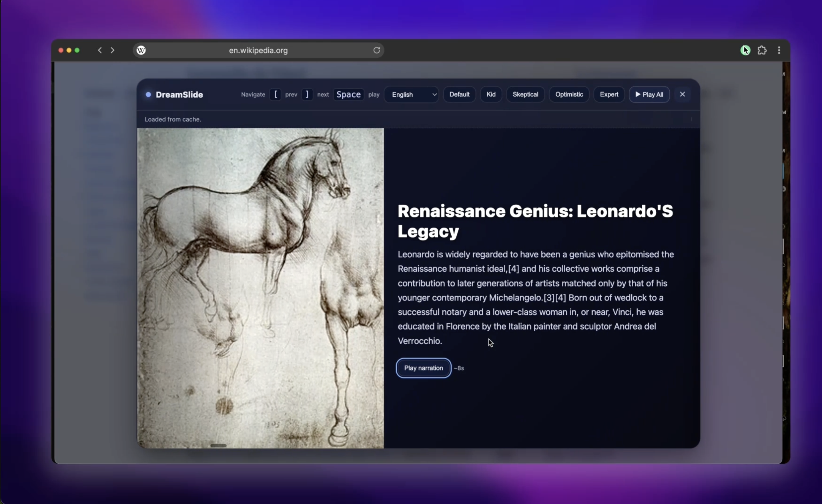Click the Wikipedia favicon in address bar
Screen dimensions: 822x504
click(141, 50)
